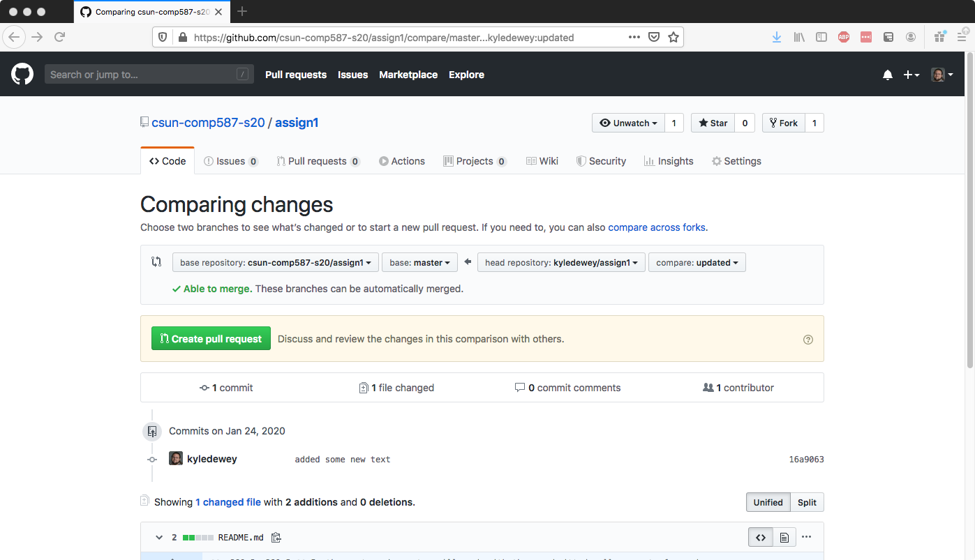Bookmark page with star icon in URL bar
The height and width of the screenshot is (560, 975).
tap(673, 37)
